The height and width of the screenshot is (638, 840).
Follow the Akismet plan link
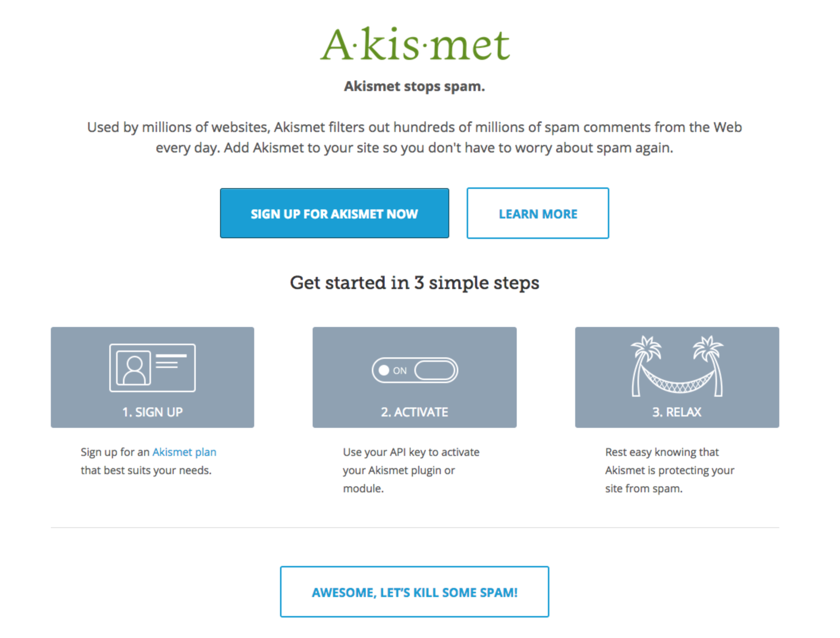click(x=184, y=452)
